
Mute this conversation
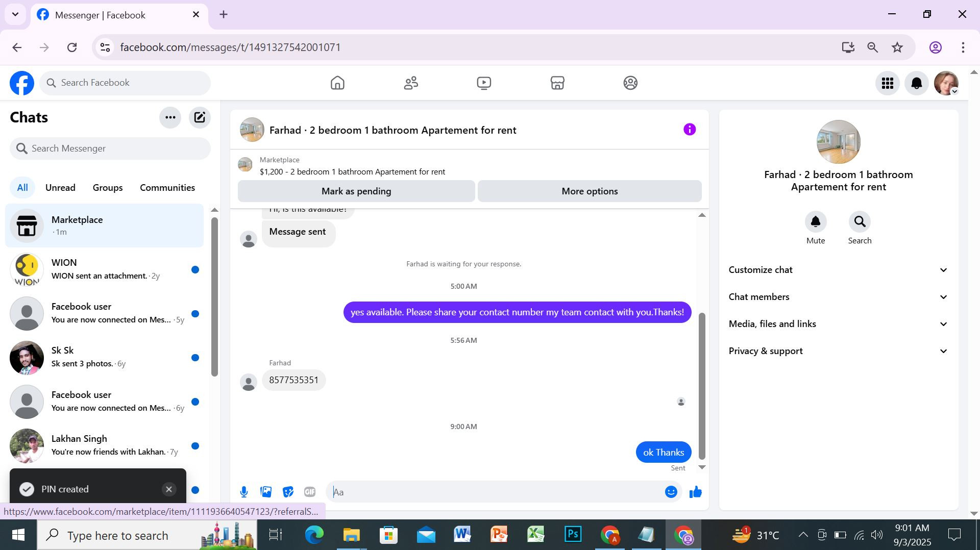pos(816,222)
